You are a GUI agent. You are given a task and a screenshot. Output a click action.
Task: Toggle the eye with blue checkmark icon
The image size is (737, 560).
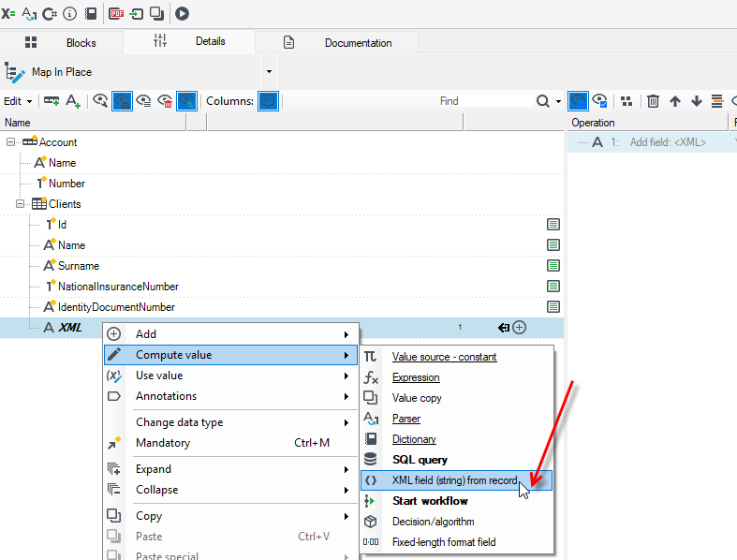coord(599,101)
